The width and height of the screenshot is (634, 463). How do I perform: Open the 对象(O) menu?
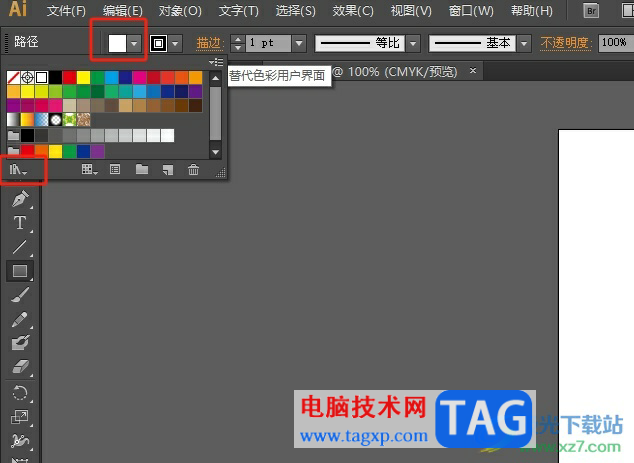pos(180,11)
